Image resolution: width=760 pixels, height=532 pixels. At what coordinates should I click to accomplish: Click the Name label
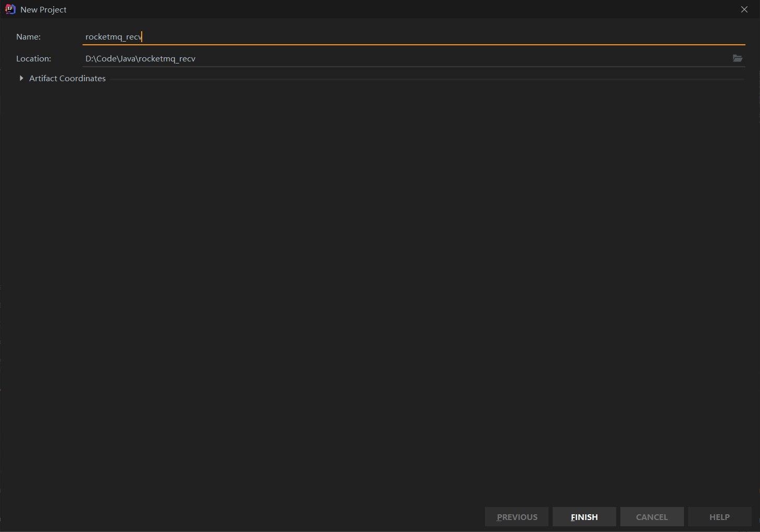[x=28, y=36]
